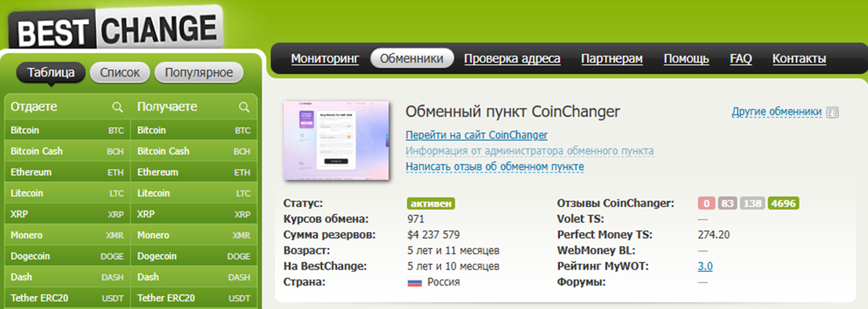Screen dimensions: 868x309
Task: Switch to the Таблица tab
Action: point(51,73)
